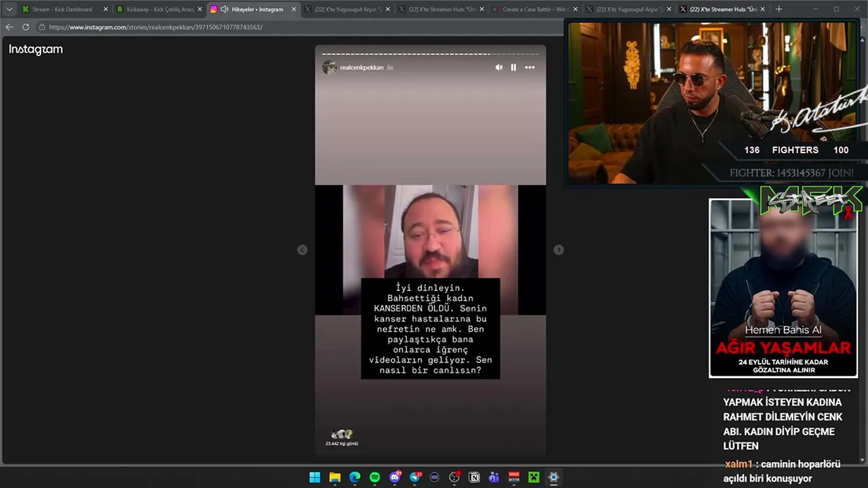Click the xalm1 chat username

pos(738,464)
